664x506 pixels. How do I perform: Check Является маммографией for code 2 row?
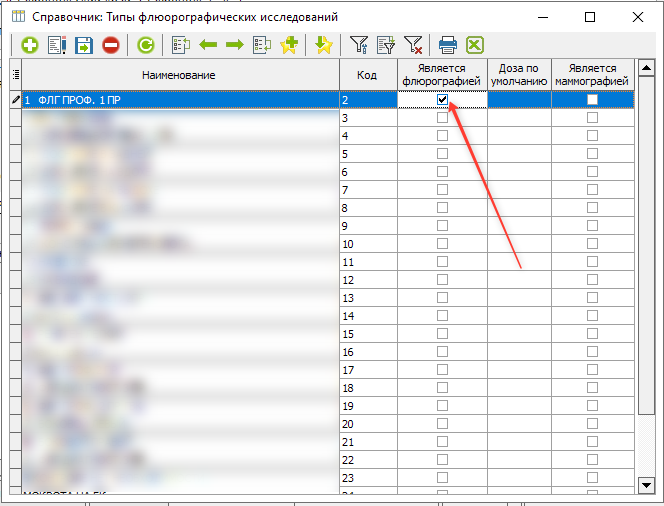click(592, 100)
